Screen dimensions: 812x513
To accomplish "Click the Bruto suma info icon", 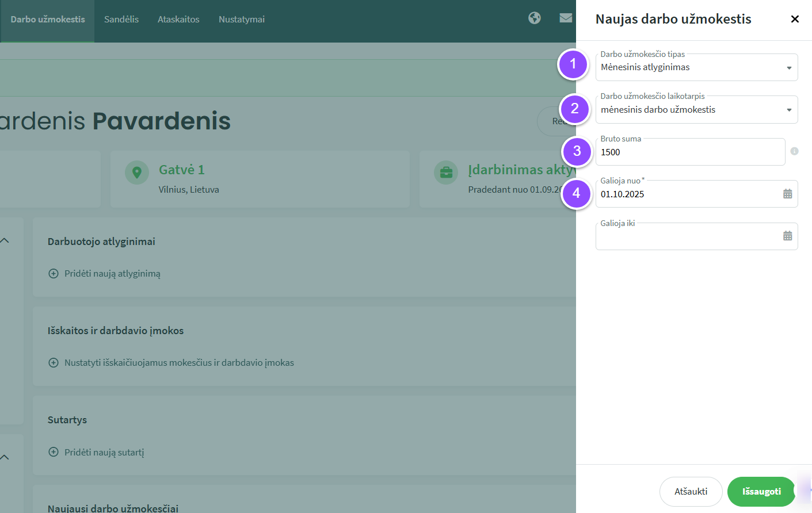I will click(x=794, y=151).
